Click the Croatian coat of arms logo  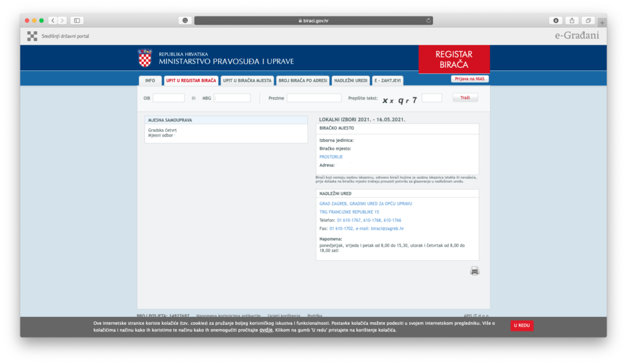(x=145, y=59)
